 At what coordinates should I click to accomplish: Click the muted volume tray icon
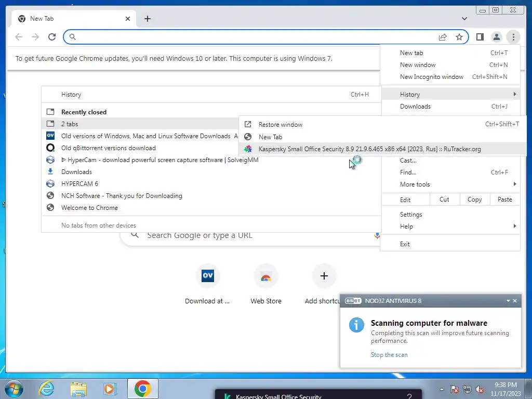(480, 390)
